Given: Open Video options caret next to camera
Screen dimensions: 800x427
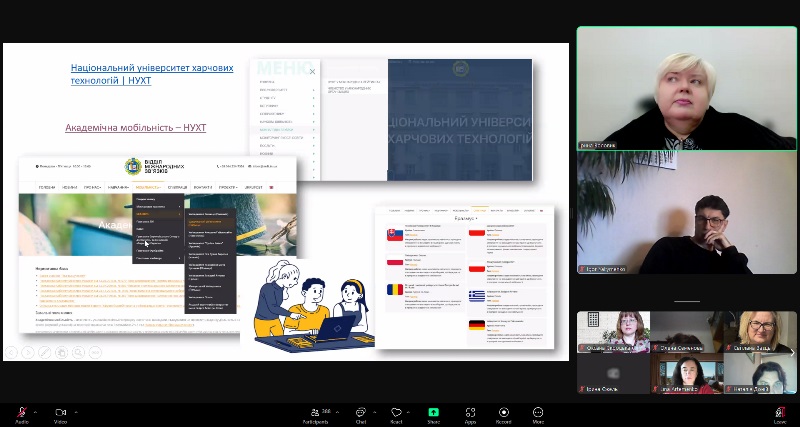Looking at the screenshot, I should coord(76,411).
